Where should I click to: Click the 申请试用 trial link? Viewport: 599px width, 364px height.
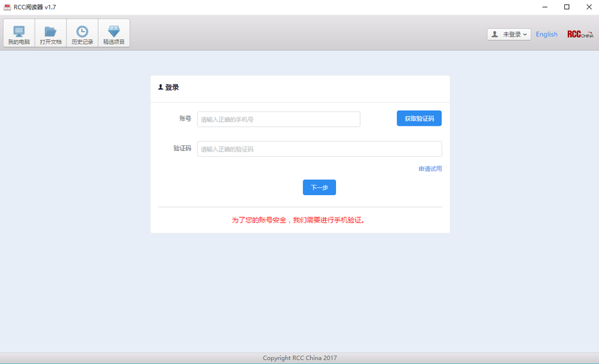click(x=429, y=168)
